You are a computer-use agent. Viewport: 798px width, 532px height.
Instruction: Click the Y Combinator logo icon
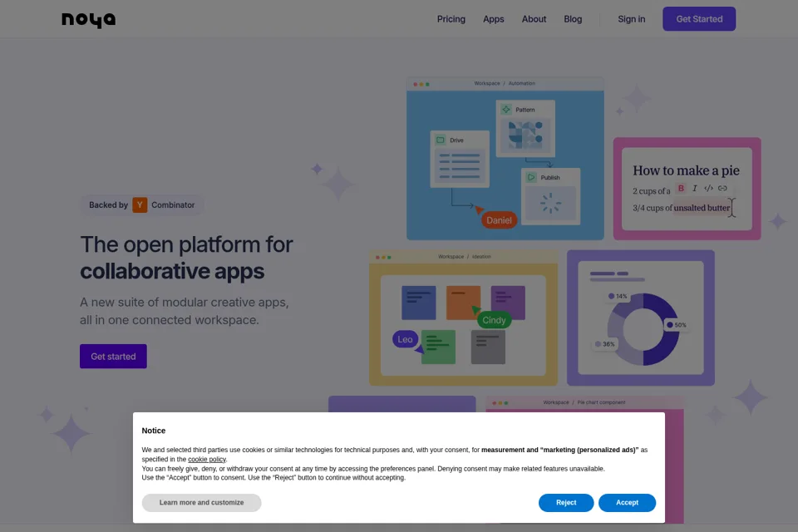pos(140,204)
